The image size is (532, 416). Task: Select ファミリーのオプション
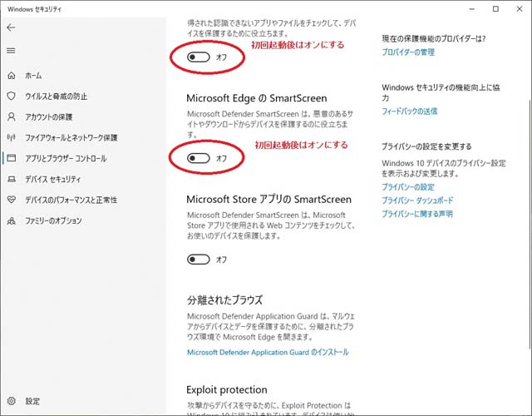(53, 220)
